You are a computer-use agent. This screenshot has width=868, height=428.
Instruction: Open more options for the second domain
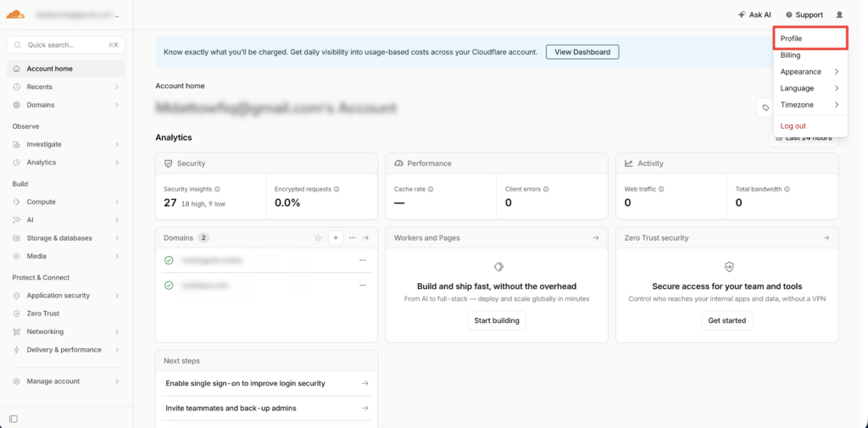363,286
